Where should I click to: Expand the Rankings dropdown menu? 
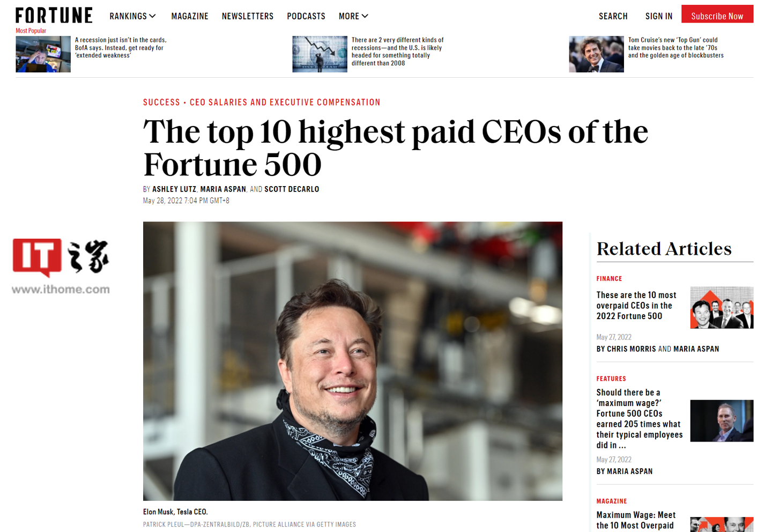[132, 16]
